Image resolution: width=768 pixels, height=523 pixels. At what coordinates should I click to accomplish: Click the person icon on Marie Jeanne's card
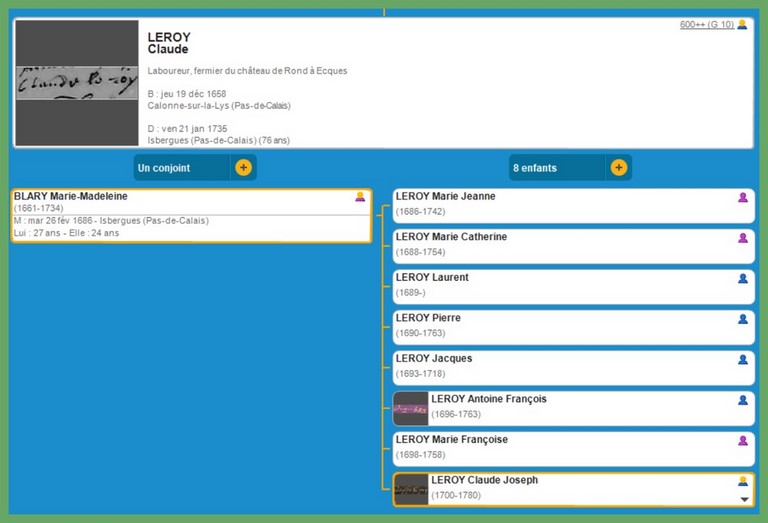tap(742, 197)
